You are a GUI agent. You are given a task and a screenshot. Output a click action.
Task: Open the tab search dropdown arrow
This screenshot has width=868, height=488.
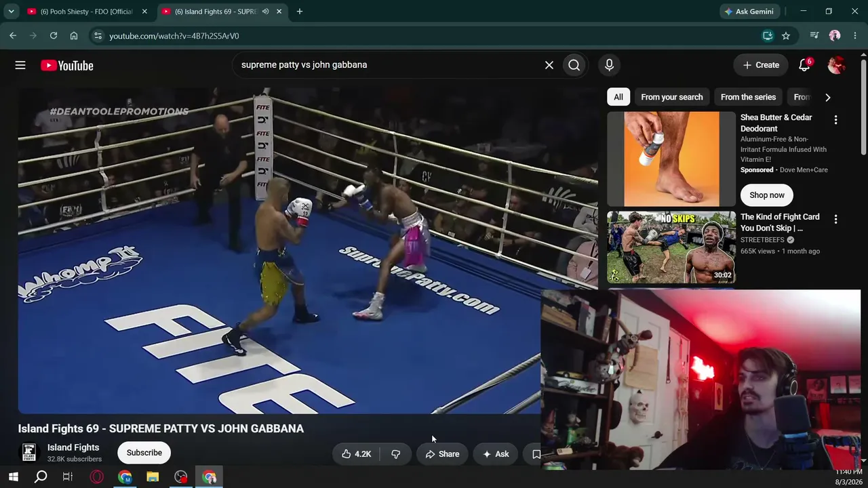[11, 12]
